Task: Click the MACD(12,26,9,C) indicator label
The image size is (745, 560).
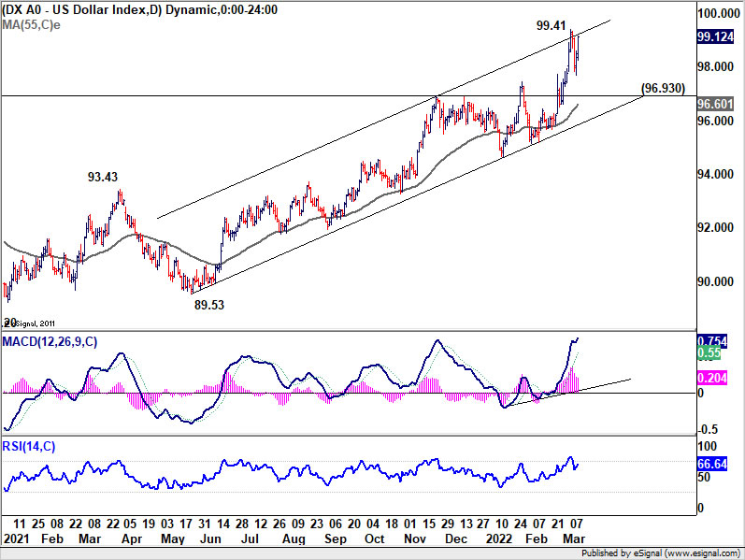Action: pyautogui.click(x=50, y=341)
